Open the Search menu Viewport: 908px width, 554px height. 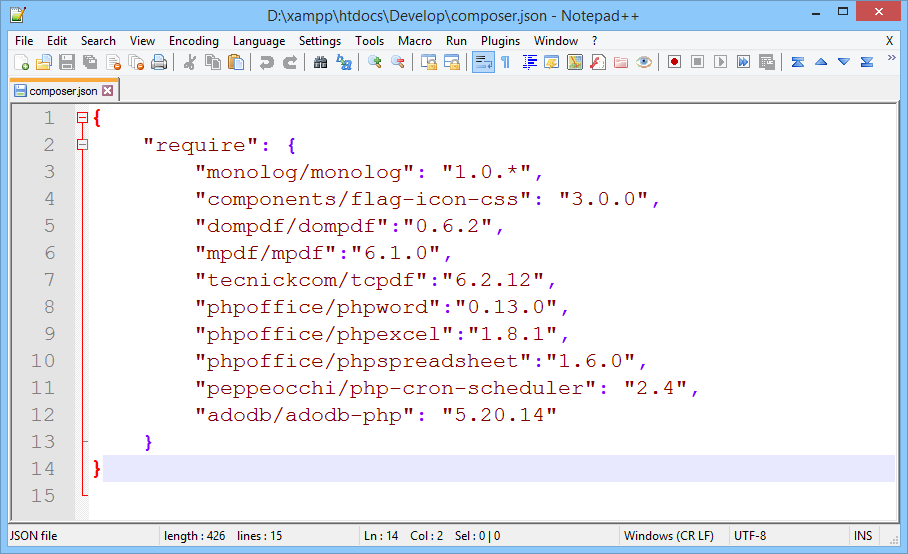pyautogui.click(x=98, y=41)
